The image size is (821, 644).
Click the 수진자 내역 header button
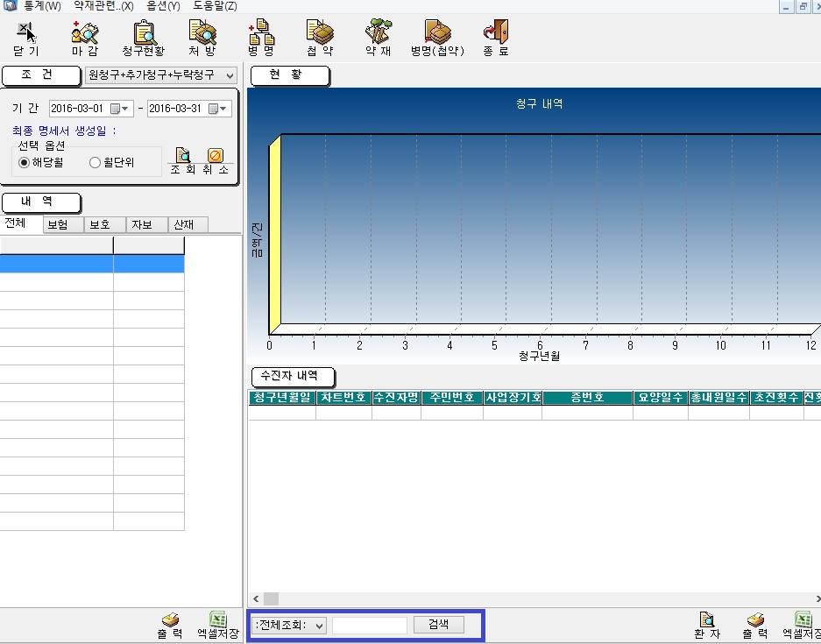tap(294, 376)
